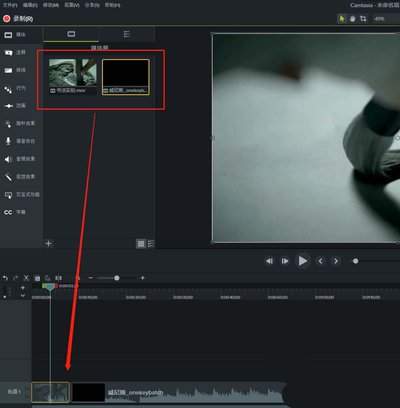Open the Visual Effects wand panel
The image size is (400, 408).
(x=19, y=177)
